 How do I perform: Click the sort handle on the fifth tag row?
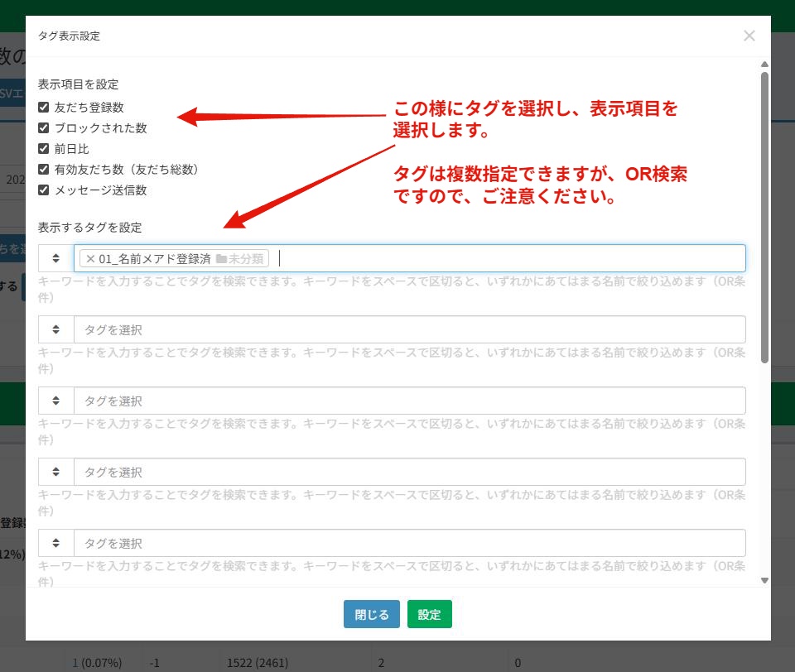(56, 543)
